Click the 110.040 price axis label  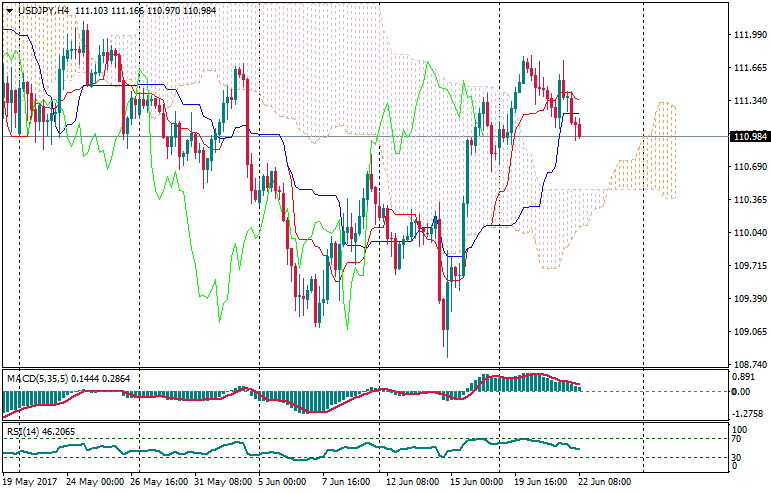pyautogui.click(x=748, y=233)
